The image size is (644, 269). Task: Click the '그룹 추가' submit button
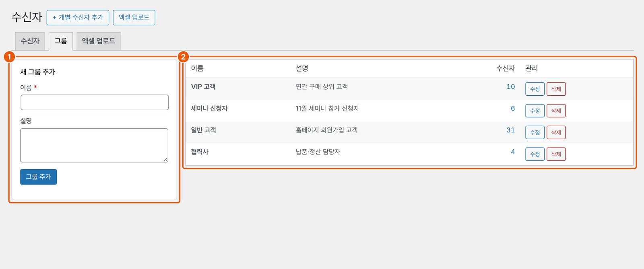coord(39,177)
